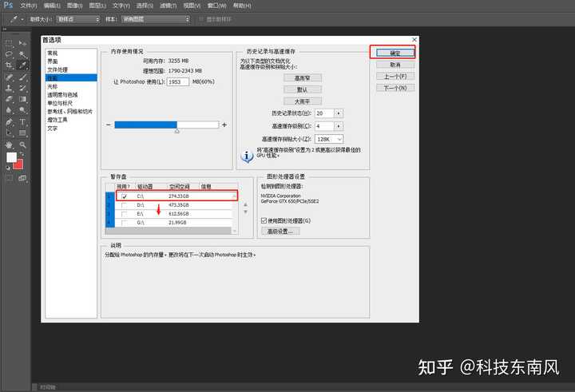Open the 高速缓存拼贴大小 128K dropdown

pos(329,140)
